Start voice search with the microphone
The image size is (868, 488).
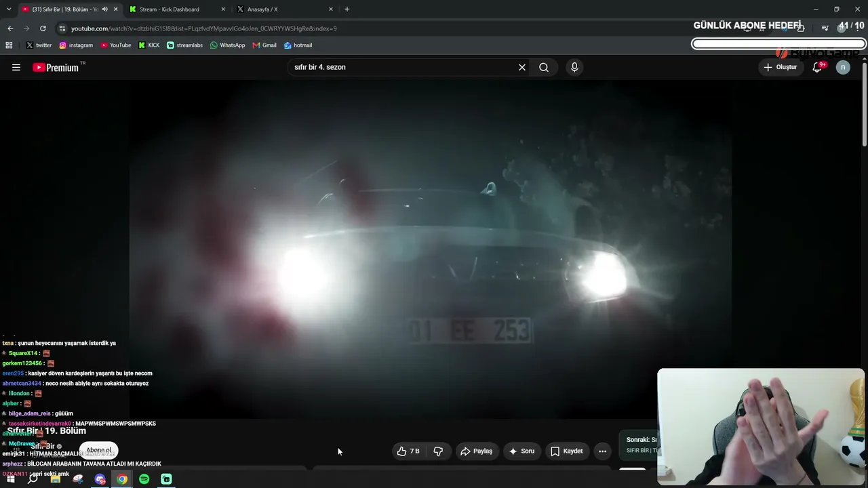click(x=574, y=67)
